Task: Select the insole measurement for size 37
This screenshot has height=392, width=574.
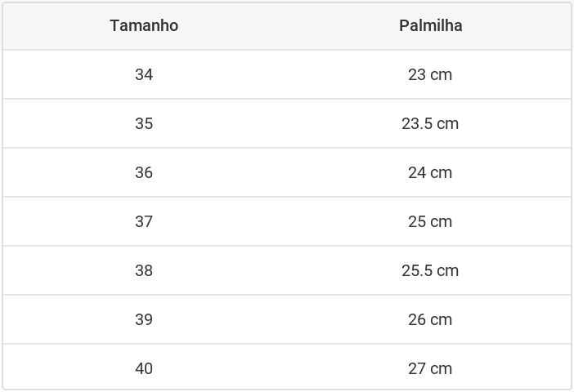Action: point(430,221)
